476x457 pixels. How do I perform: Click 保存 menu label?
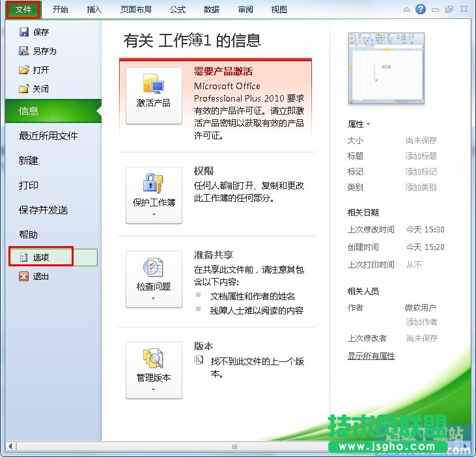pyautogui.click(x=41, y=32)
